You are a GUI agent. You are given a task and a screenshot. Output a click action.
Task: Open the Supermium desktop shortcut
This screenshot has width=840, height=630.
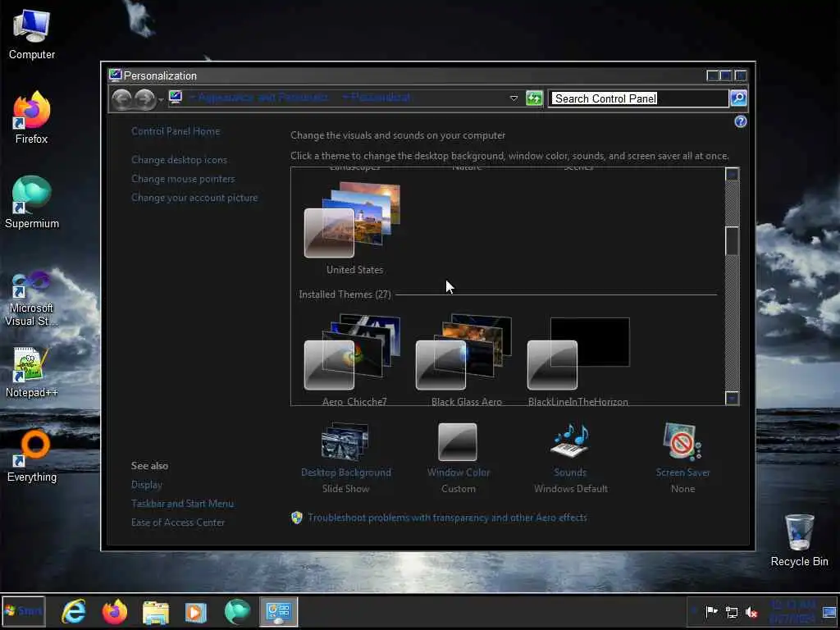tap(32, 203)
